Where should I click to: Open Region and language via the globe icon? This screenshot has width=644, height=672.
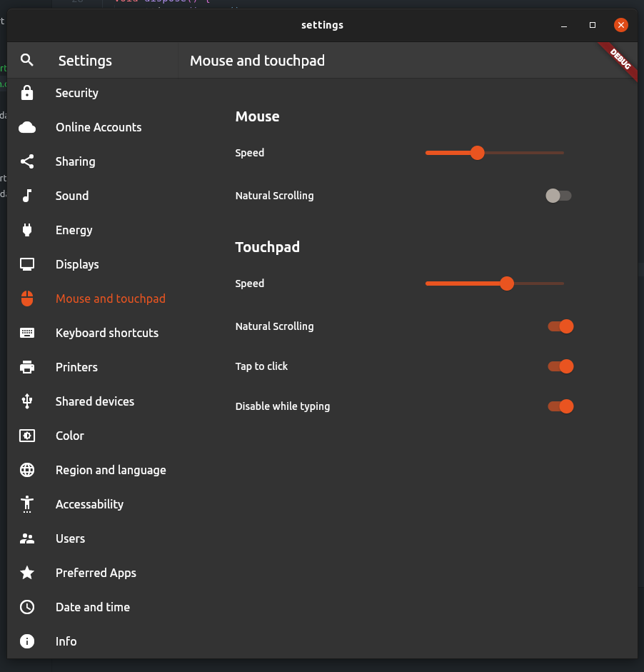click(x=27, y=470)
